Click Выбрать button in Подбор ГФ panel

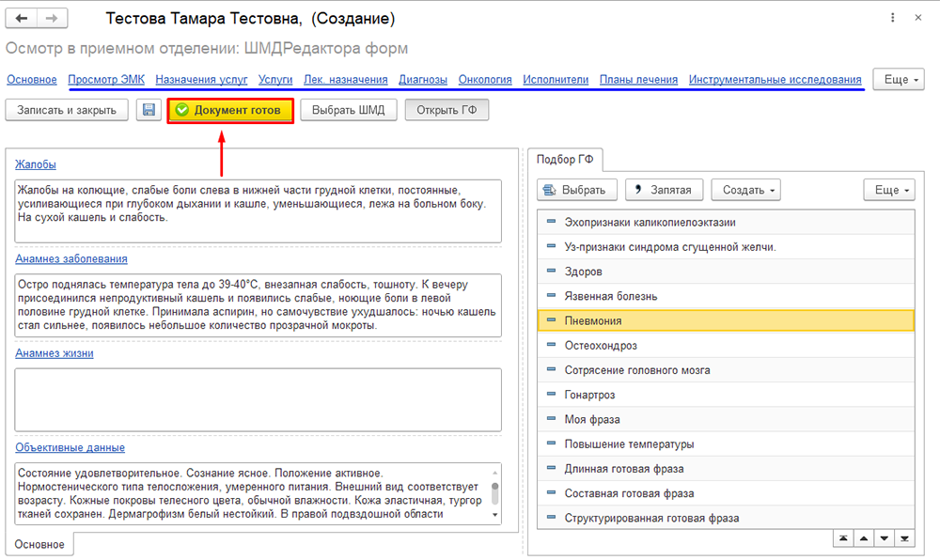pos(577,190)
